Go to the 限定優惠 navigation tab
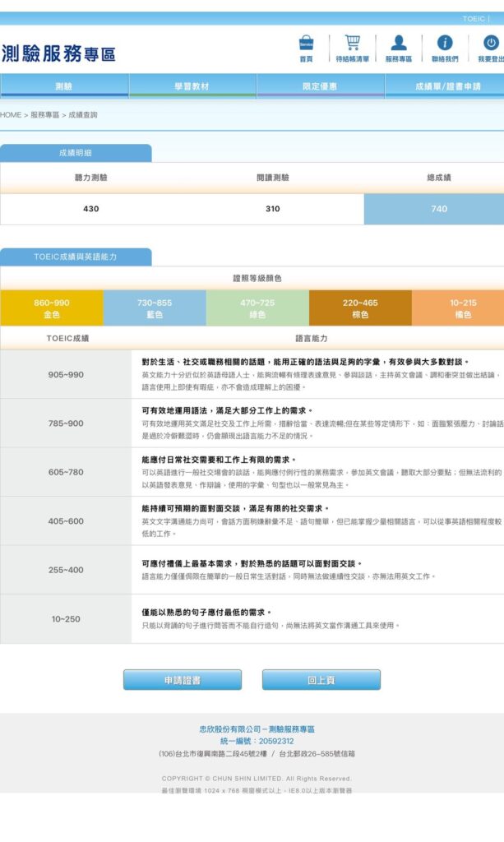The width and height of the screenshot is (504, 842). [320, 86]
